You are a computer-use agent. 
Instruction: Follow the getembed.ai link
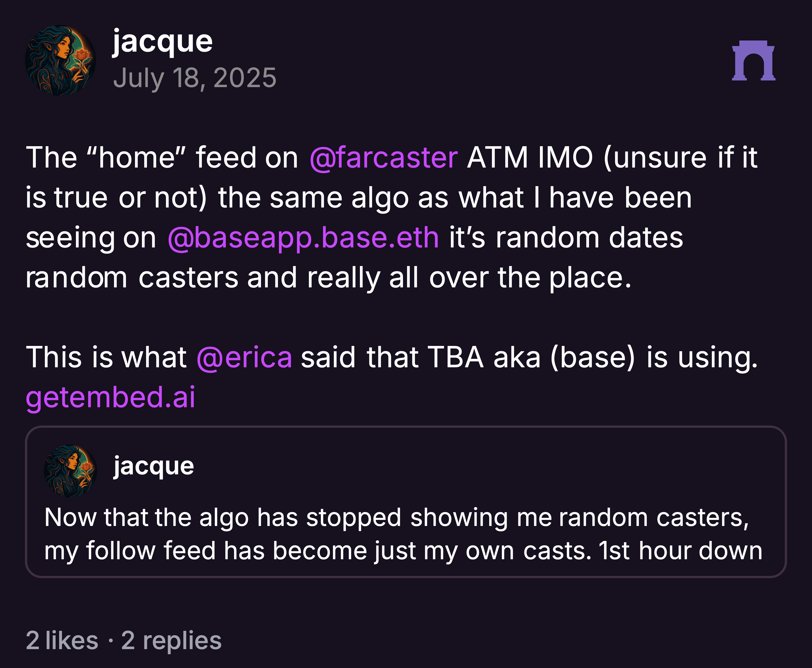[x=110, y=398]
